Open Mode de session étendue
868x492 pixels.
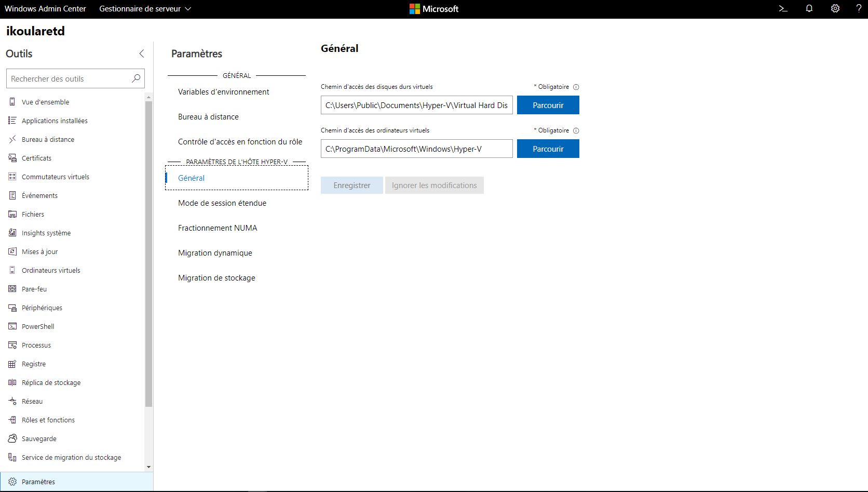pyautogui.click(x=222, y=203)
